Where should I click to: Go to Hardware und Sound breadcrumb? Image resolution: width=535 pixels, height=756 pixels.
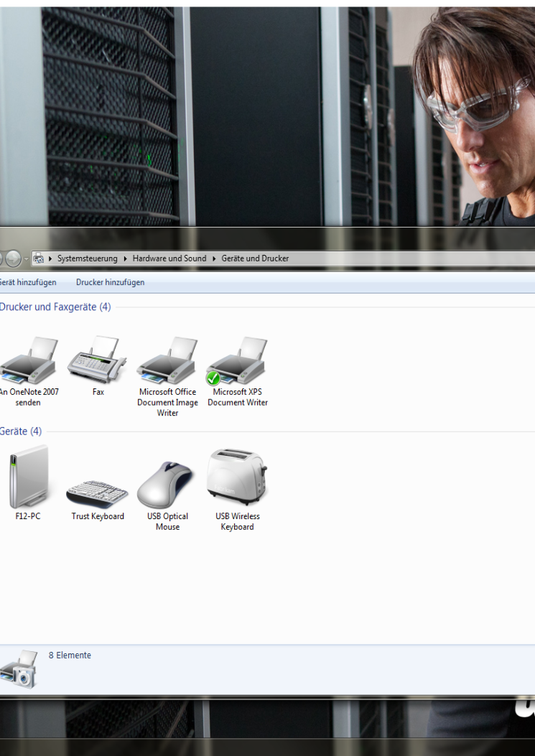(169, 258)
